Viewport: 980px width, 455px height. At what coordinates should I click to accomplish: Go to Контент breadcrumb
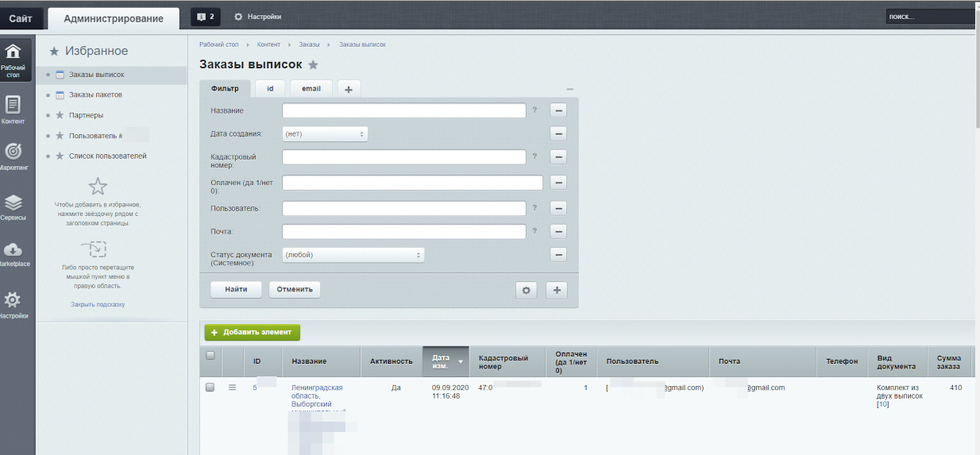coord(268,44)
